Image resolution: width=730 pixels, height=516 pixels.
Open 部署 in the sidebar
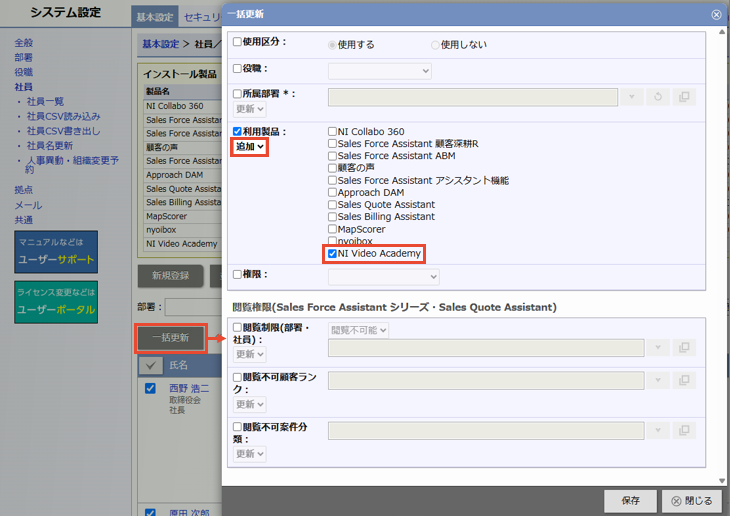point(24,57)
